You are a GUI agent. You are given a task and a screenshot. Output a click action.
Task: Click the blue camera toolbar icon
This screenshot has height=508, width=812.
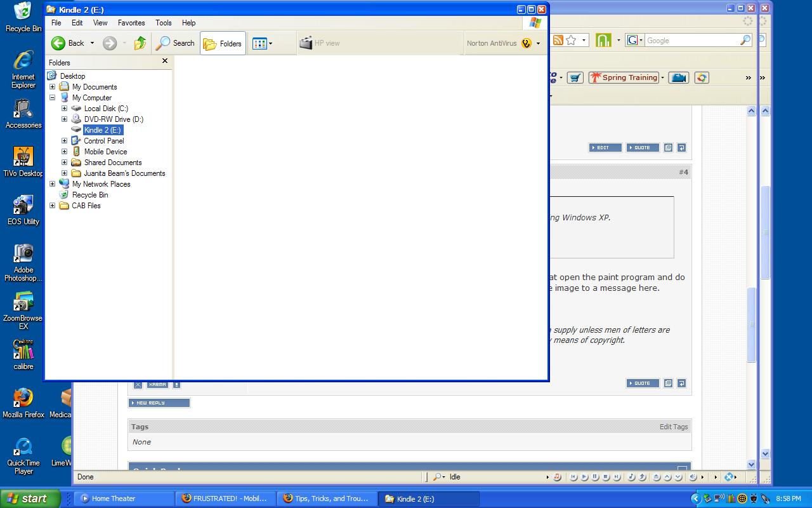point(679,77)
